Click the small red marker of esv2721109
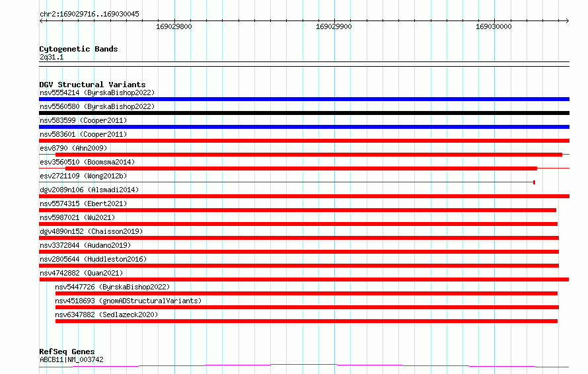This screenshot has width=588, height=374. tap(534, 182)
